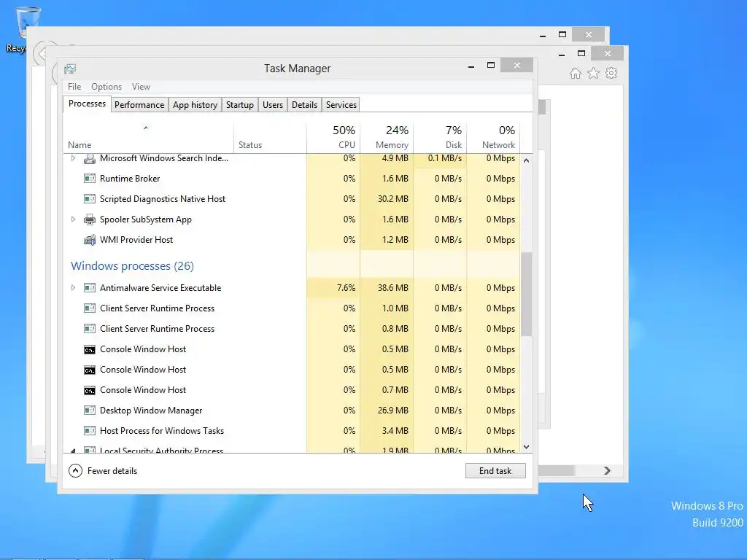Select Host Process for Windows Tasks row
This screenshot has height=560, width=747.
tap(292, 431)
